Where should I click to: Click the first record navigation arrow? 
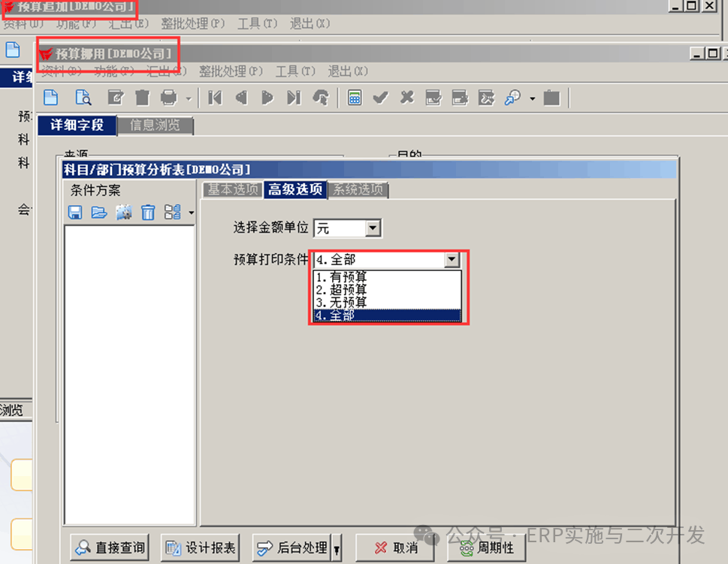(x=216, y=98)
